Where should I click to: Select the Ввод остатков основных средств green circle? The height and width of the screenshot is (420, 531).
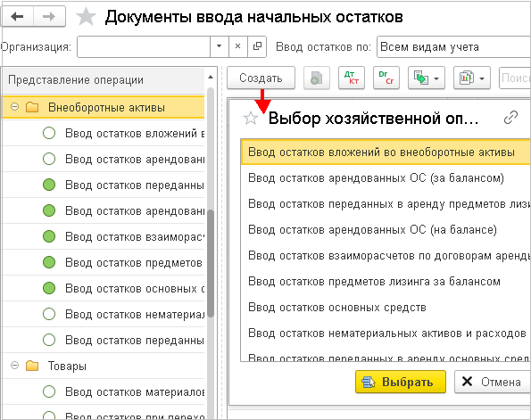(x=49, y=288)
